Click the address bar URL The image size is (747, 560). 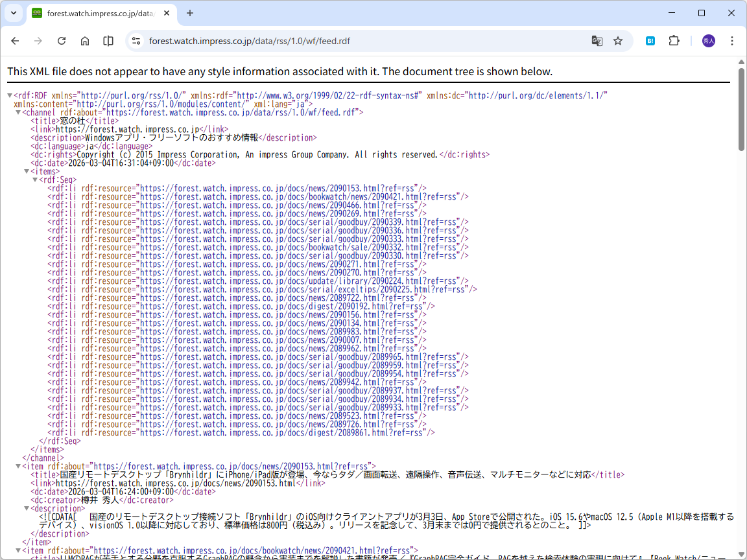point(250,41)
